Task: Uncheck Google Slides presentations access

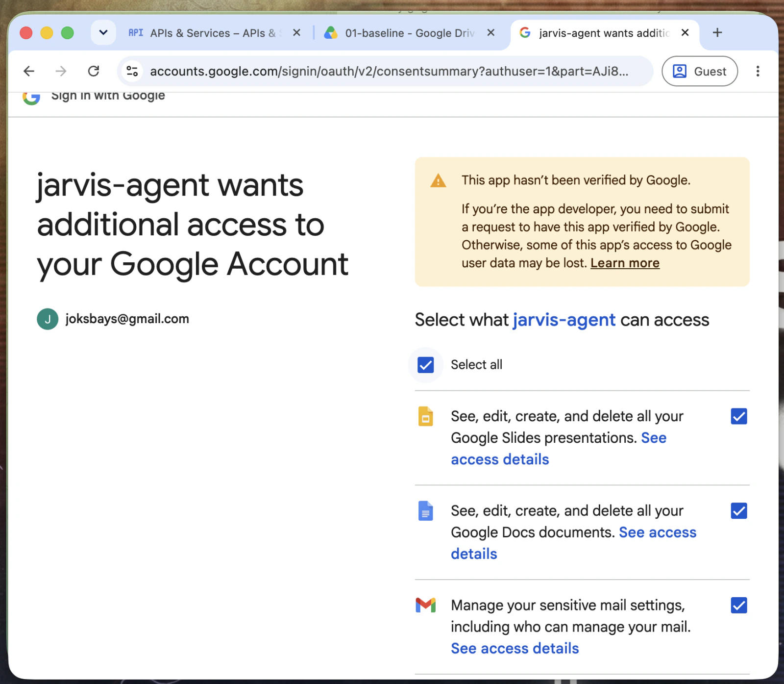Action: tap(739, 416)
